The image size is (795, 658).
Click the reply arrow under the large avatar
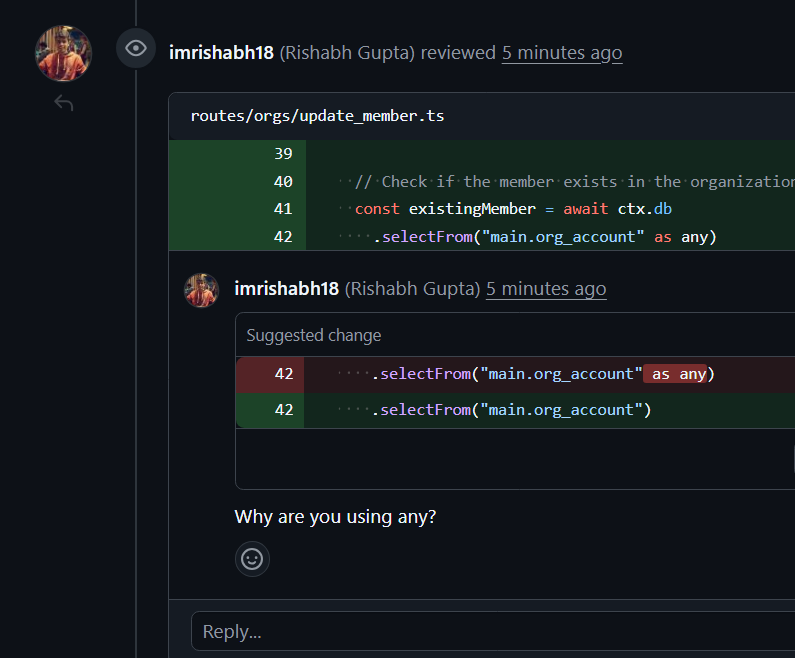click(63, 103)
